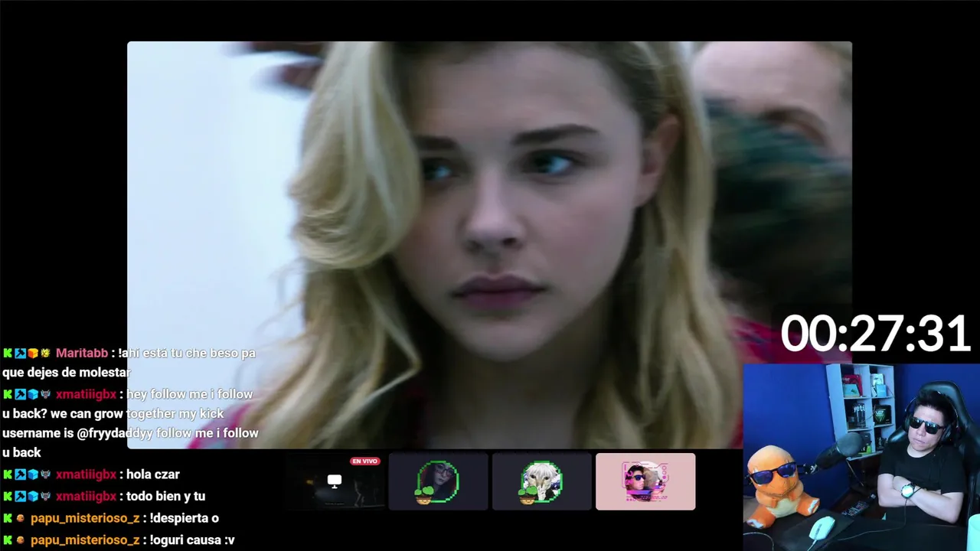
Task: Open papu_misterioso_z username beside '!despierta o'
Action: point(85,518)
